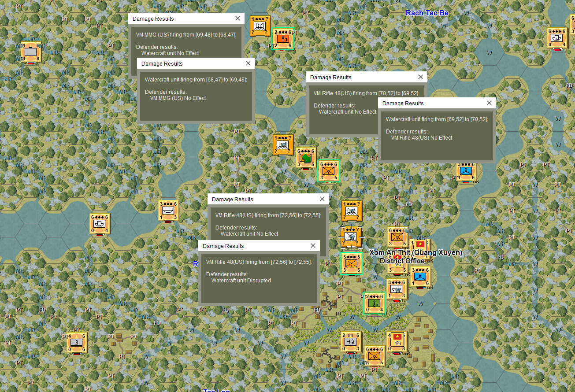
Task: Select the green-outlined 5-5 infantry counter
Action: 352,263
